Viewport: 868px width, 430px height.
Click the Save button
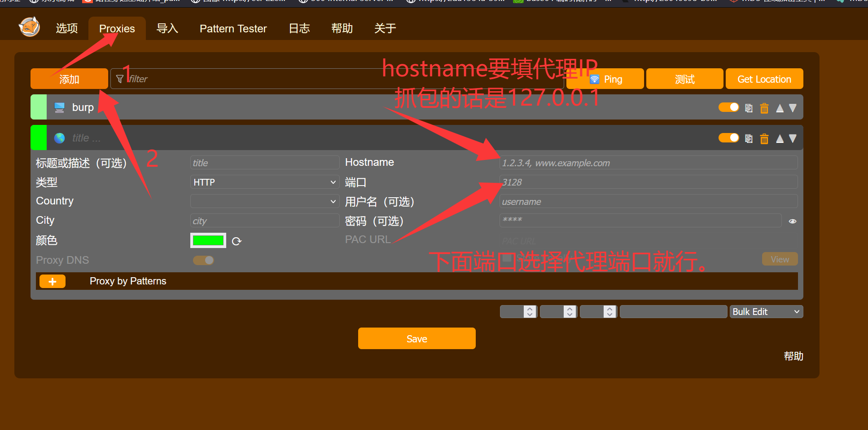(417, 338)
